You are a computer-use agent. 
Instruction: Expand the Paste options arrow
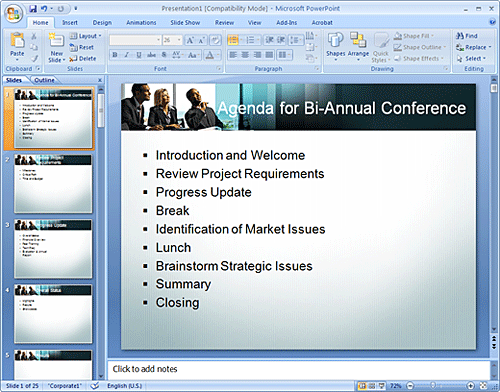point(17,60)
